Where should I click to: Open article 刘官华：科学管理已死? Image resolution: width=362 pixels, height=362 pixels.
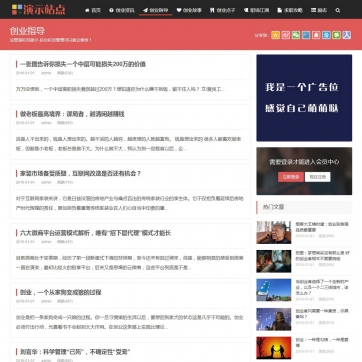pos(75,352)
